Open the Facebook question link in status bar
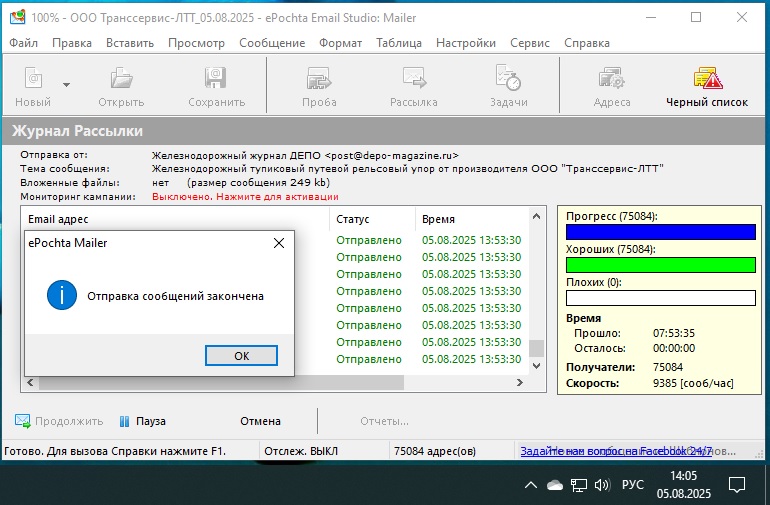 point(616,450)
